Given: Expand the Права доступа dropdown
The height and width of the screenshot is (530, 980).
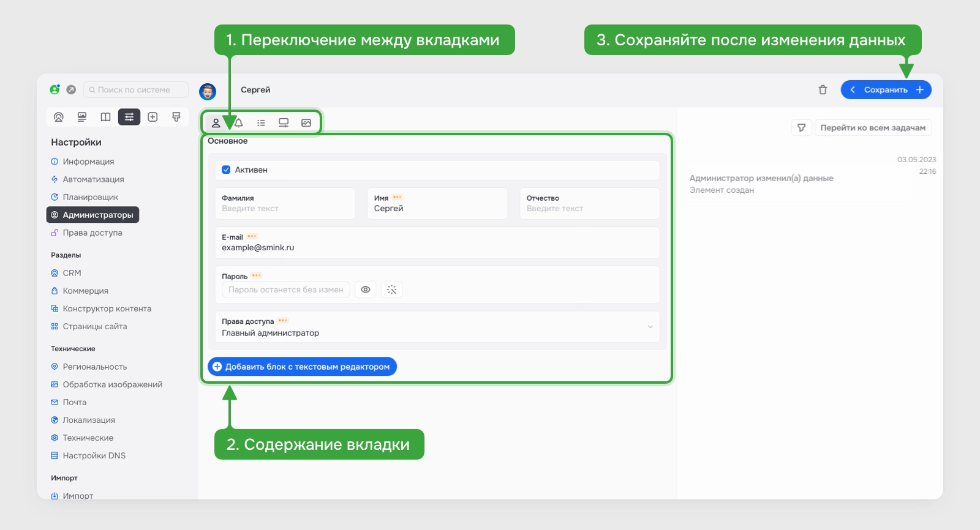Looking at the screenshot, I should (437, 327).
